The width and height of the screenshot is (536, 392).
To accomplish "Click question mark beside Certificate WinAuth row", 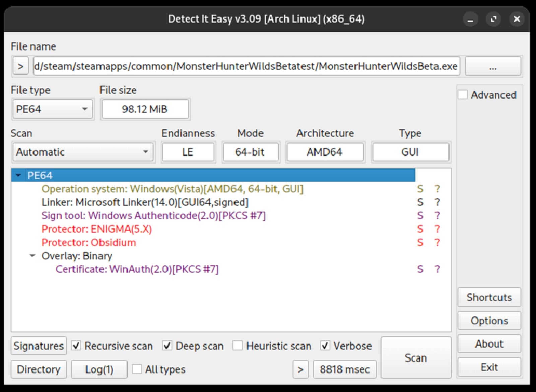I will [x=437, y=269].
